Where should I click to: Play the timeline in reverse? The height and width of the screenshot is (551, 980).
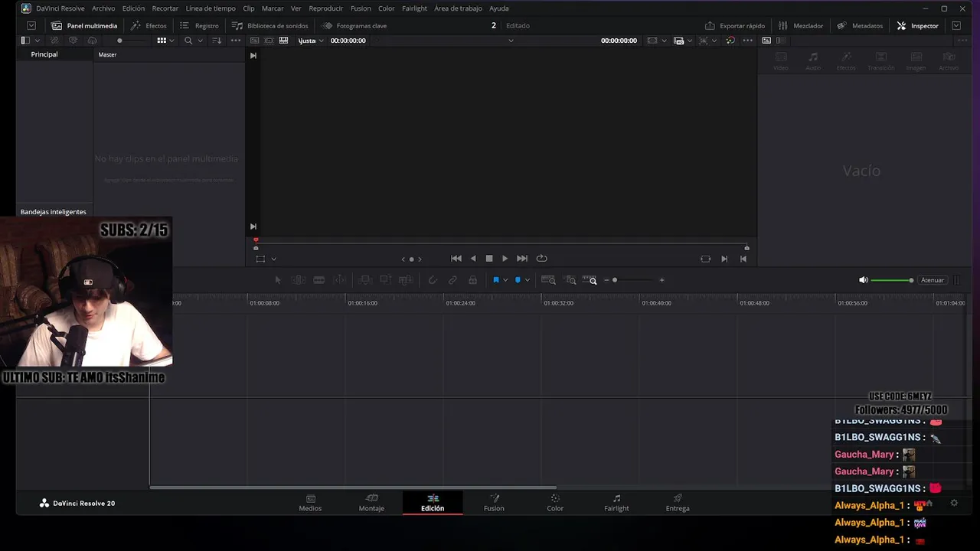coord(473,259)
